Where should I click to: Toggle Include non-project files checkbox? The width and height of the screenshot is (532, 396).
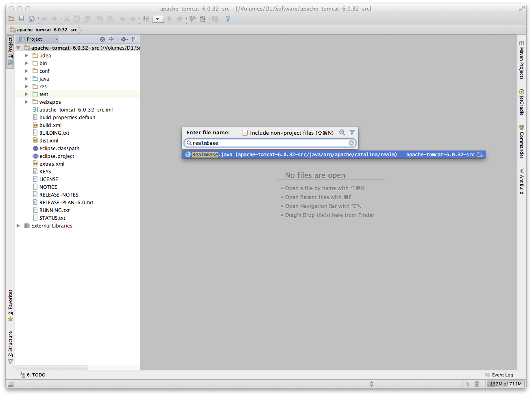(x=245, y=133)
